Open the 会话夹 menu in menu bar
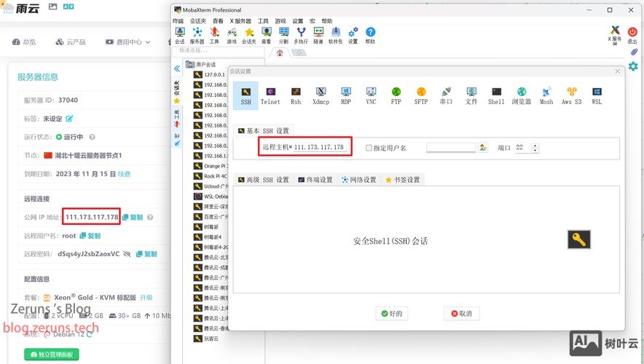The width and height of the screenshot is (644, 364). coord(198,21)
